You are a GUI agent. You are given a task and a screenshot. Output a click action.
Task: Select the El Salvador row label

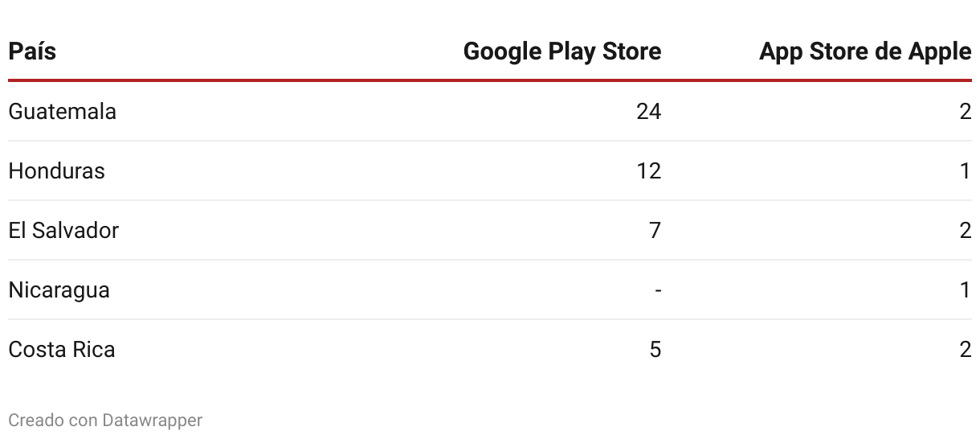[63, 230]
